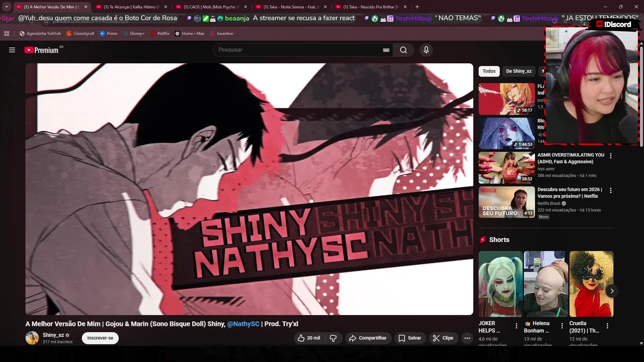644x362 pixels.
Task: Click the magnifying glass search button
Action: point(404,50)
